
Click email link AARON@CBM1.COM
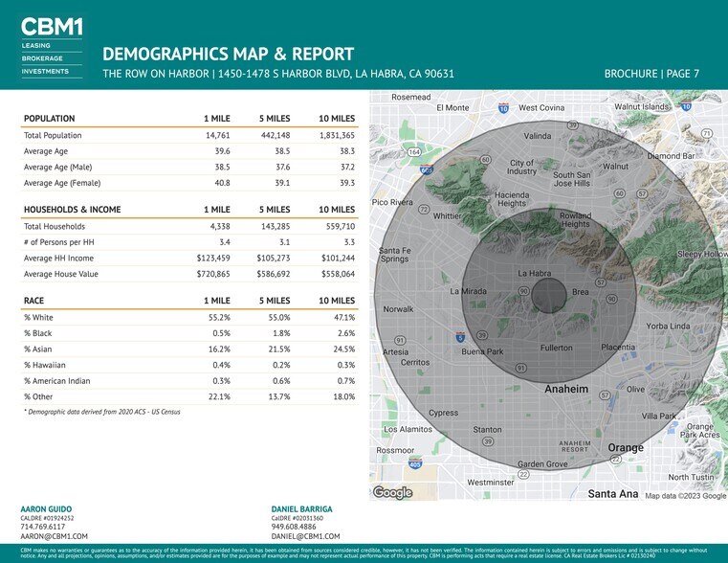click(54, 536)
